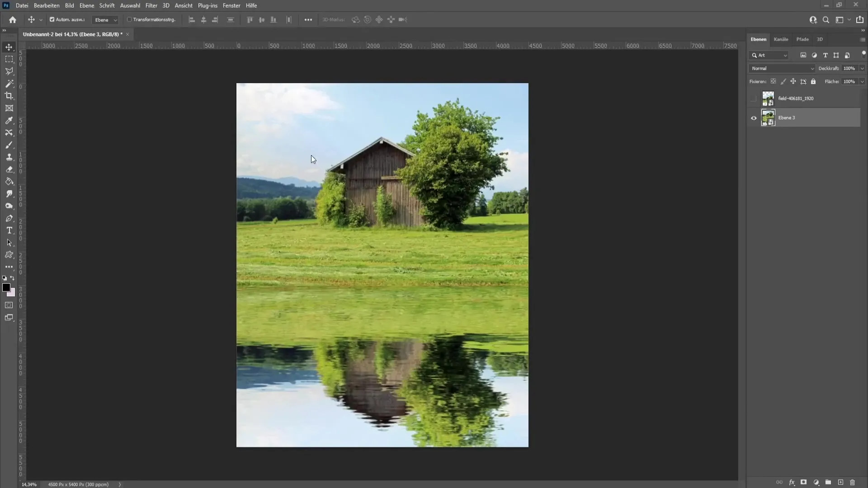Select the Move tool
Image resolution: width=868 pixels, height=488 pixels.
point(9,47)
